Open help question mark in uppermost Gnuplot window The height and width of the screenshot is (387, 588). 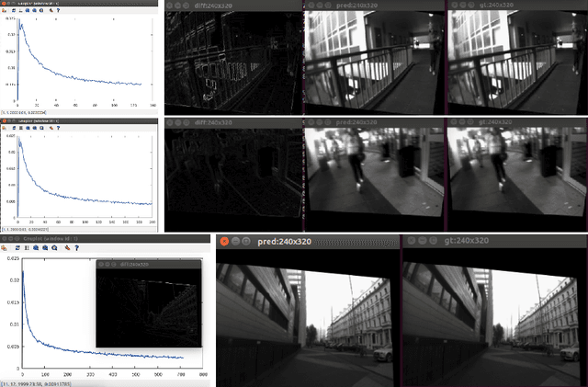pyautogui.click(x=58, y=10)
